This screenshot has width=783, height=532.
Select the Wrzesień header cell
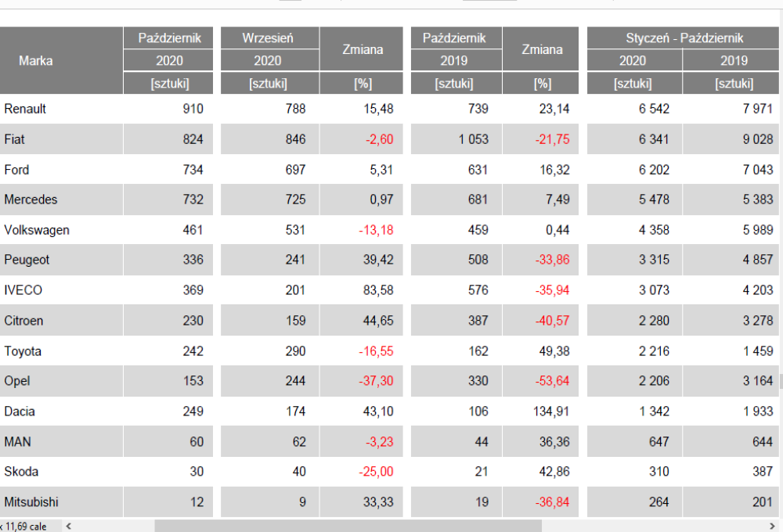pos(269,38)
